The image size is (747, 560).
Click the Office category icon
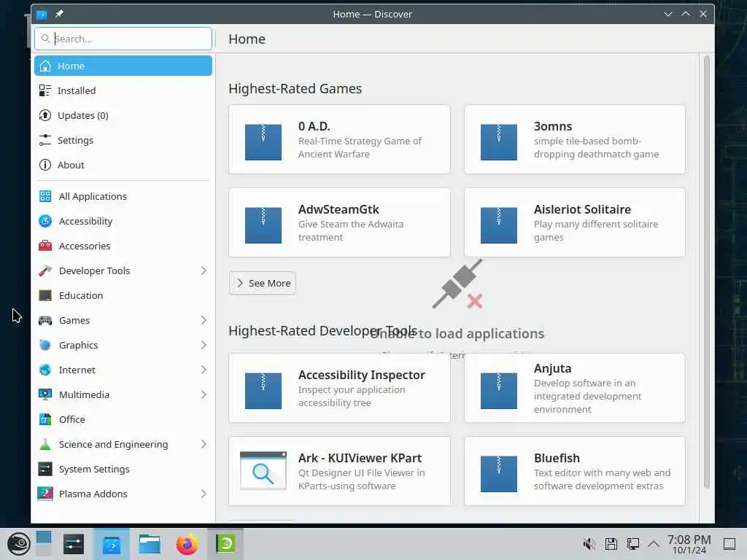coord(45,419)
